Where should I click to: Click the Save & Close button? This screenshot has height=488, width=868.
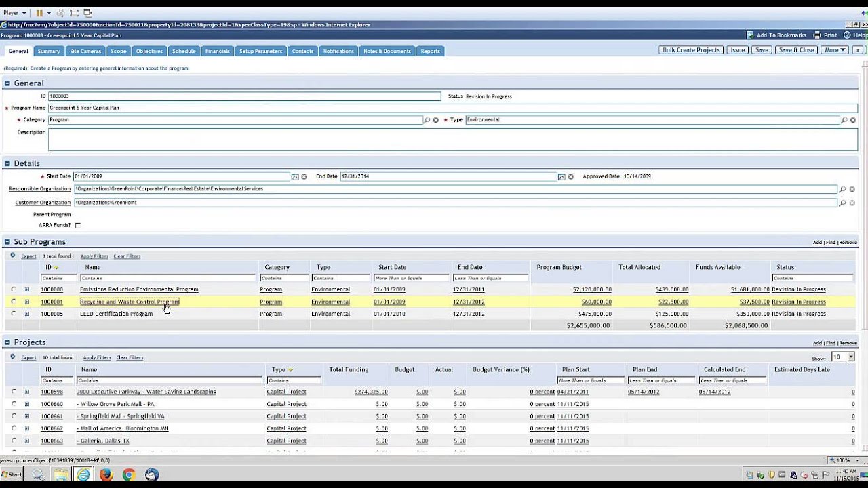(x=796, y=50)
